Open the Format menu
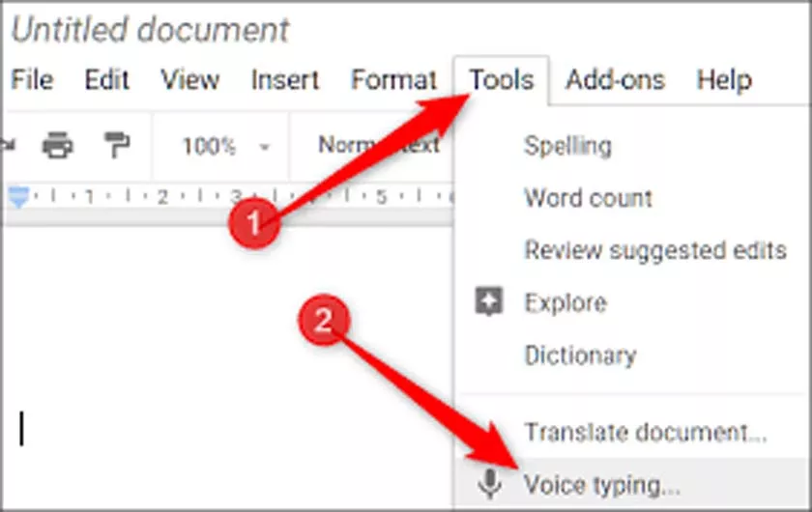Screen dimensions: 812x512 394,80
